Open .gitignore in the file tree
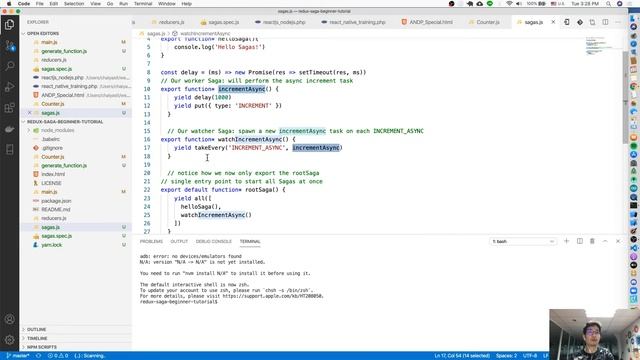 click(x=52, y=148)
